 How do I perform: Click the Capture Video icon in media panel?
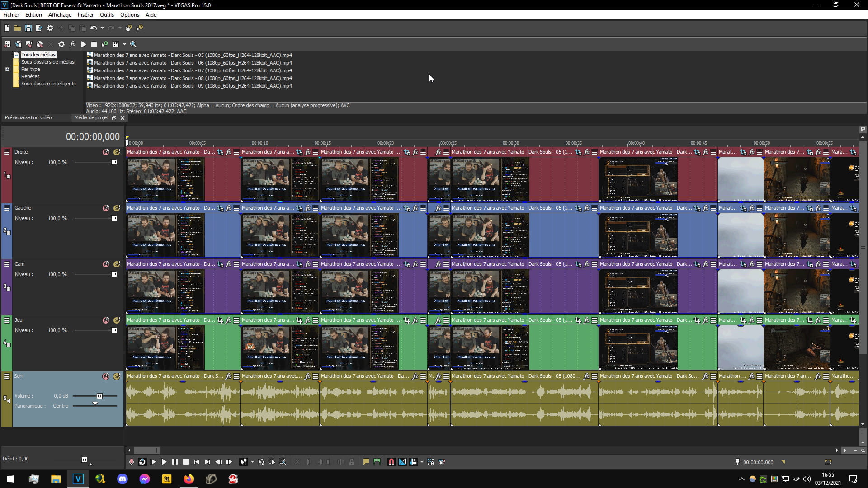[x=29, y=44]
